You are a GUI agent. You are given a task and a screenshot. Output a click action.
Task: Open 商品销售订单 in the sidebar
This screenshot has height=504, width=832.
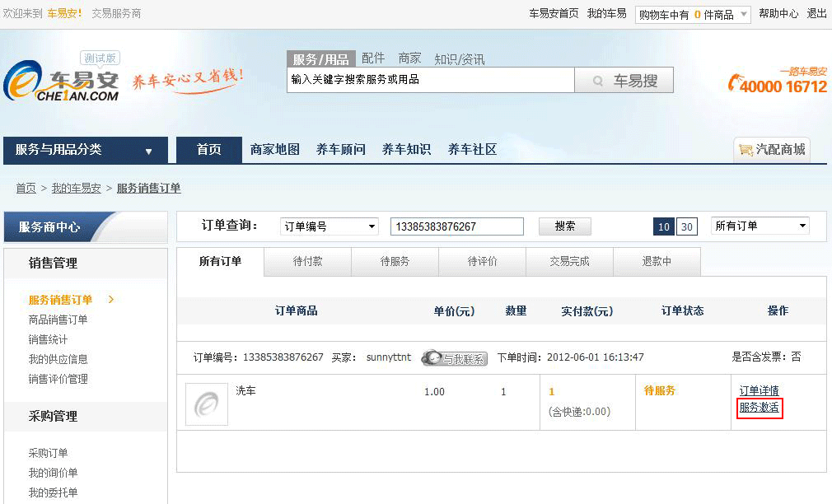tap(58, 320)
